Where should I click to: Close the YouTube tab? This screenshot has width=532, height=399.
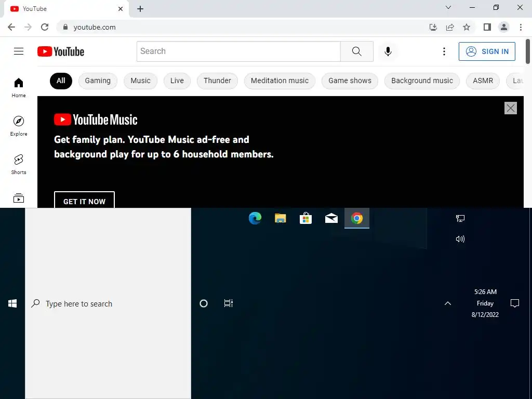[x=121, y=9]
